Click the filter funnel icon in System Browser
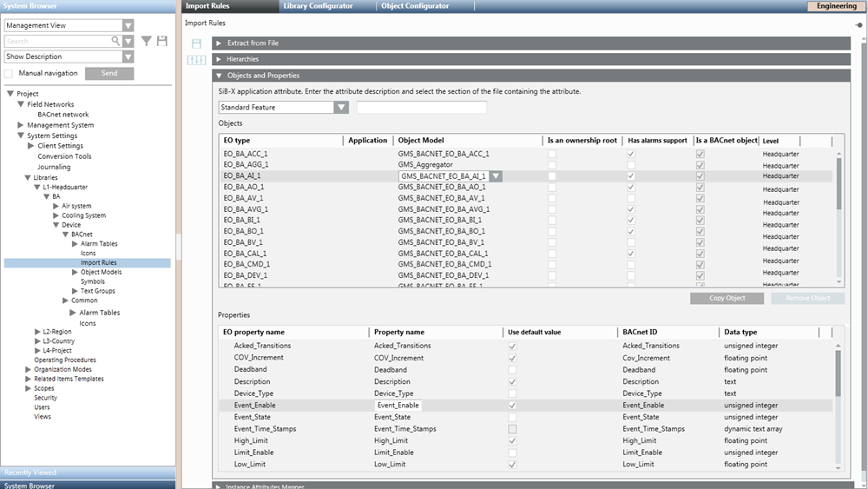 pos(147,41)
